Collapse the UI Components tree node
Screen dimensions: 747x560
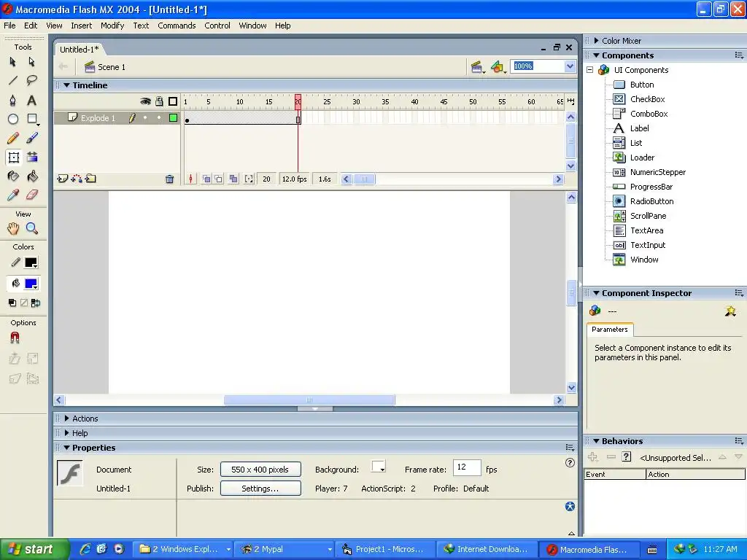(x=589, y=70)
